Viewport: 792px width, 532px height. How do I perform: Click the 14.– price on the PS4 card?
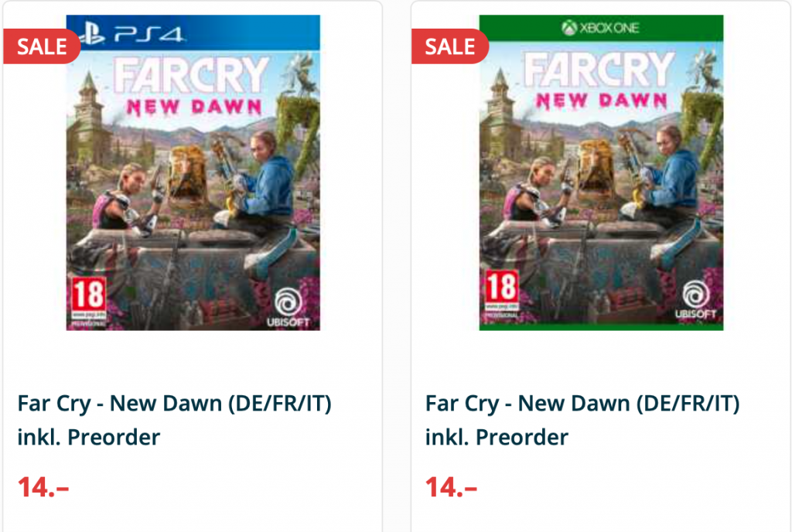pos(43,488)
